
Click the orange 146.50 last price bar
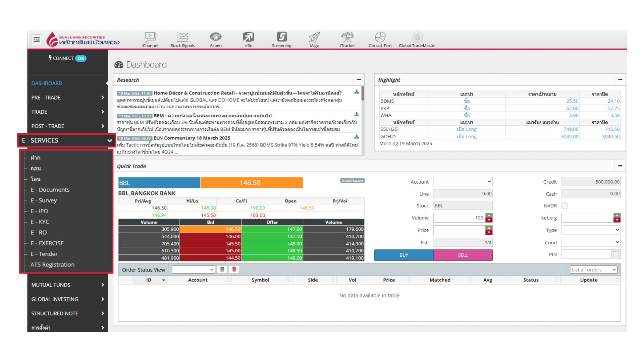(252, 183)
